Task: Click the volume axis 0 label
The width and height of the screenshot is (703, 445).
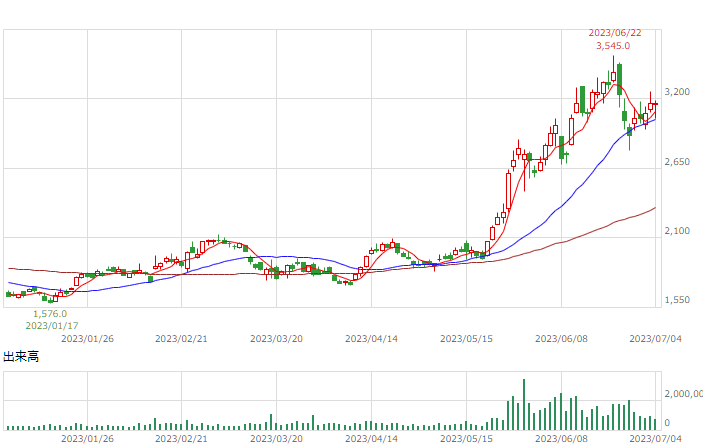Action: (667, 423)
